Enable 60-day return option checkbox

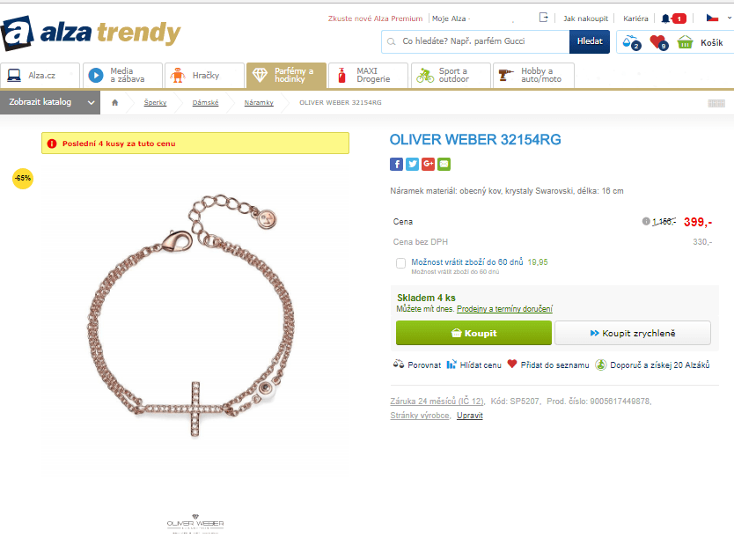400,263
